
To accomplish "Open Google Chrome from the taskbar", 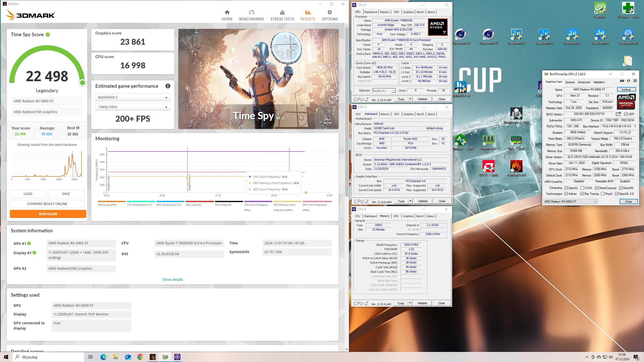I will pyautogui.click(x=140, y=357).
